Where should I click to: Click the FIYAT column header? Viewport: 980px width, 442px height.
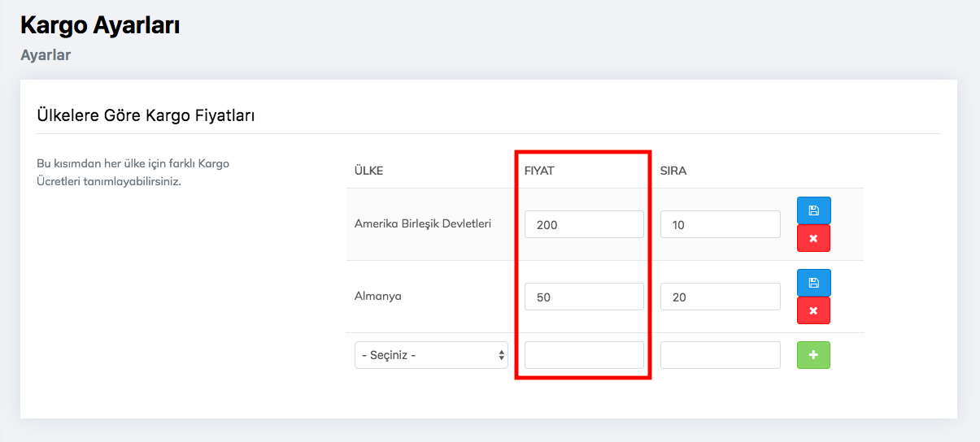[x=540, y=171]
